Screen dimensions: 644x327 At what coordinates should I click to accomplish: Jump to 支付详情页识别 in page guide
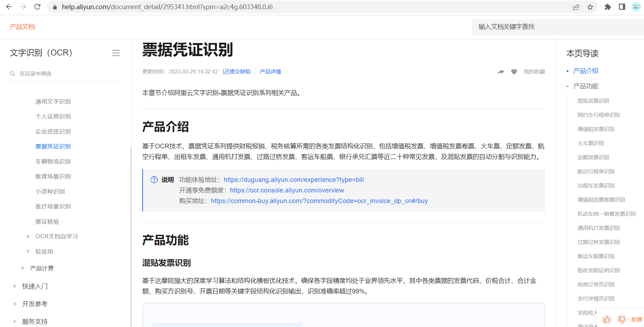[x=596, y=299]
